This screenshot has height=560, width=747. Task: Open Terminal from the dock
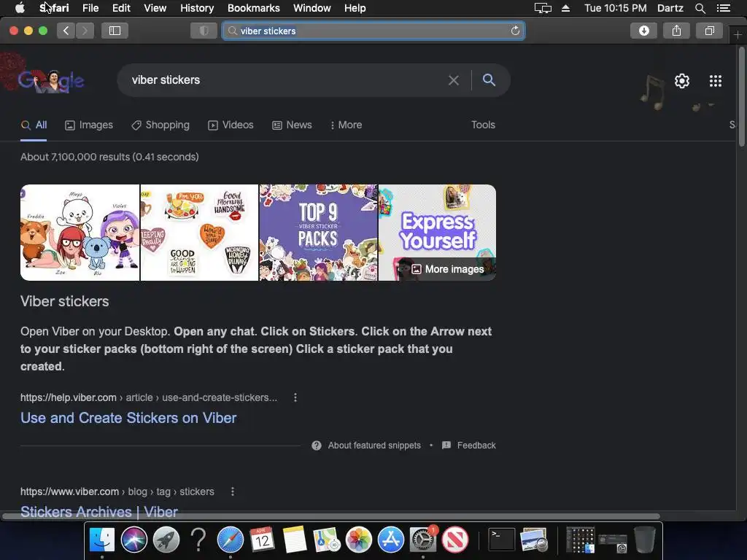[x=502, y=540]
